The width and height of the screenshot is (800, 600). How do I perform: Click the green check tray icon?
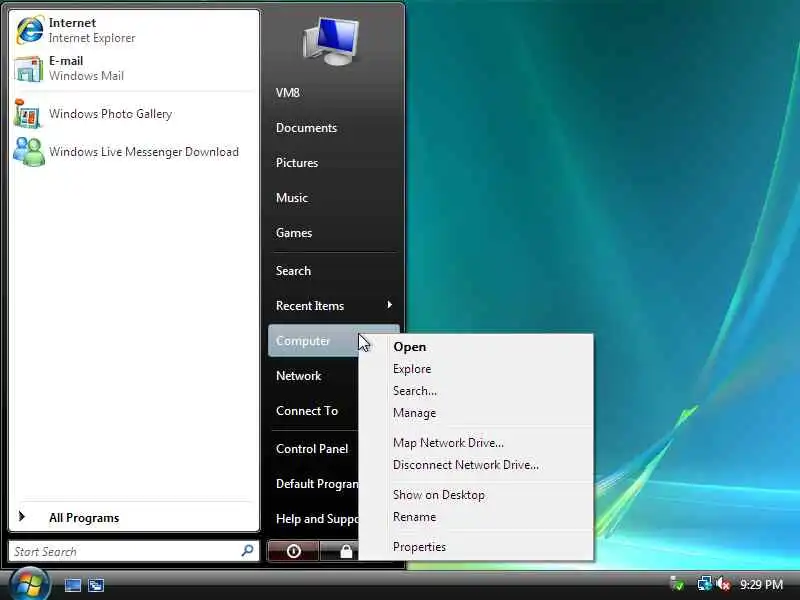[678, 584]
